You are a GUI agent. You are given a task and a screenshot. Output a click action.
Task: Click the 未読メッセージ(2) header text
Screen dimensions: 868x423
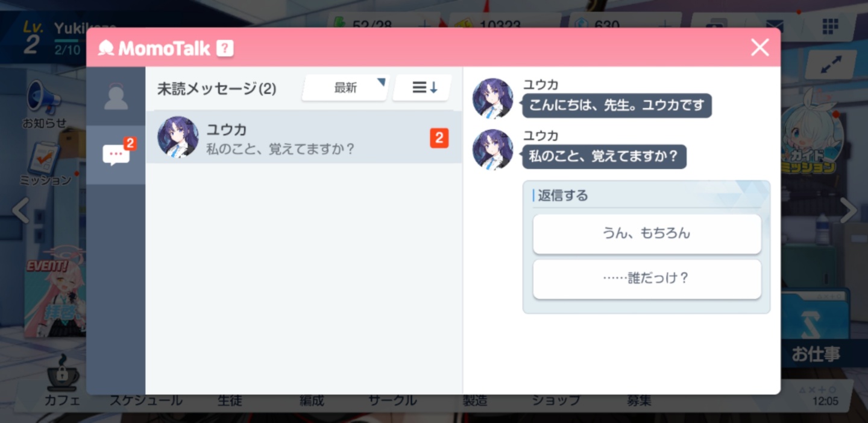[216, 89]
